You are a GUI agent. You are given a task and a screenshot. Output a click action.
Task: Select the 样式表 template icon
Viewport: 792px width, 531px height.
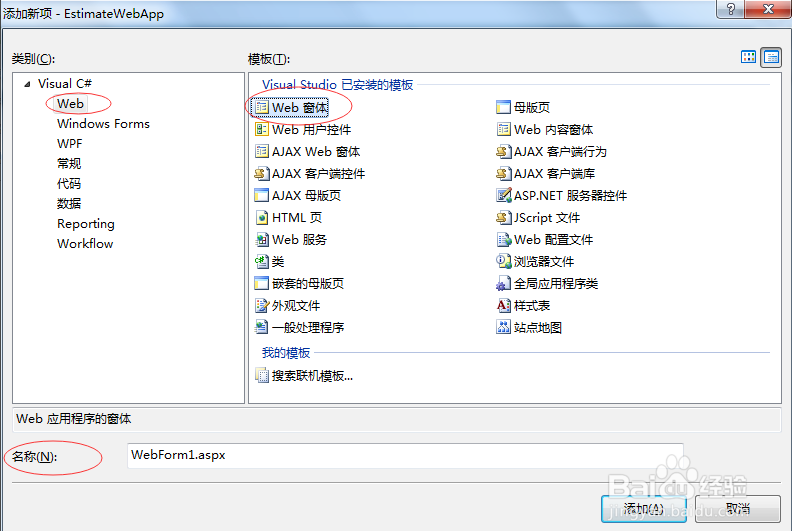tap(504, 305)
